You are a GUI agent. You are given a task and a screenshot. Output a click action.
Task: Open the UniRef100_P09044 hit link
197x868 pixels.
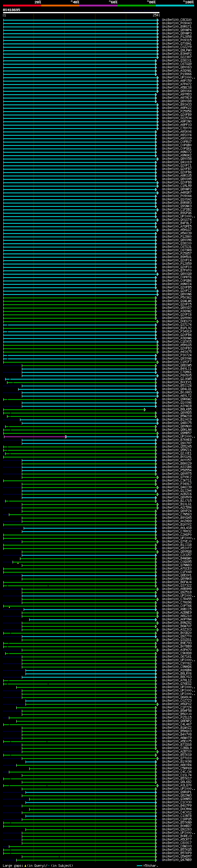pos(176,196)
